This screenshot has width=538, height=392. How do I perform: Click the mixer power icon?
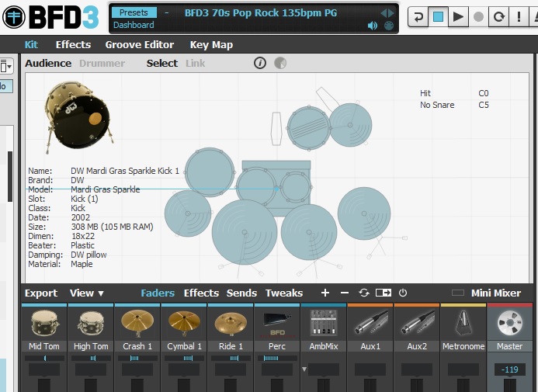click(403, 293)
